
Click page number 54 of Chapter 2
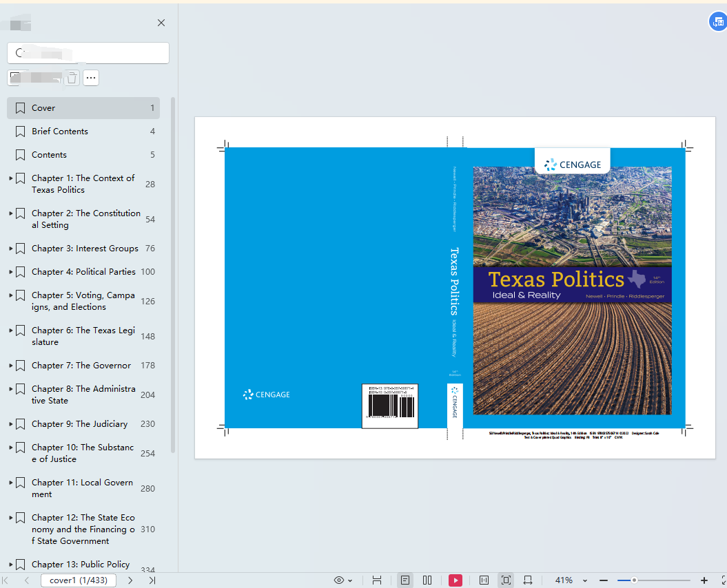150,220
